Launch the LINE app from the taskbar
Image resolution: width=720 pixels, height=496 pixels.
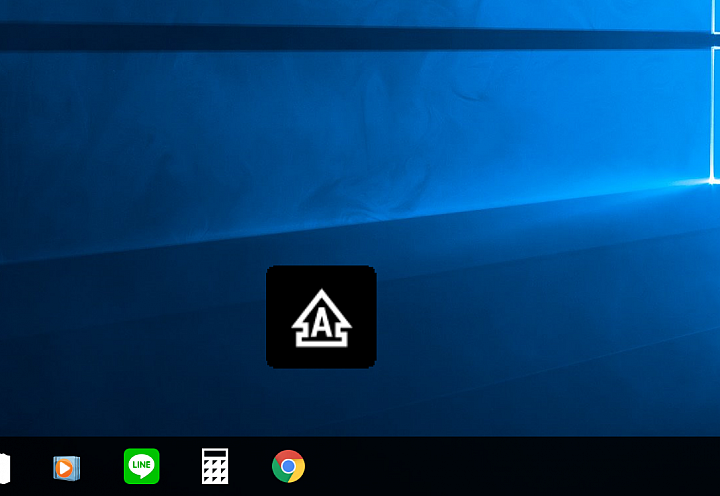[141, 466]
